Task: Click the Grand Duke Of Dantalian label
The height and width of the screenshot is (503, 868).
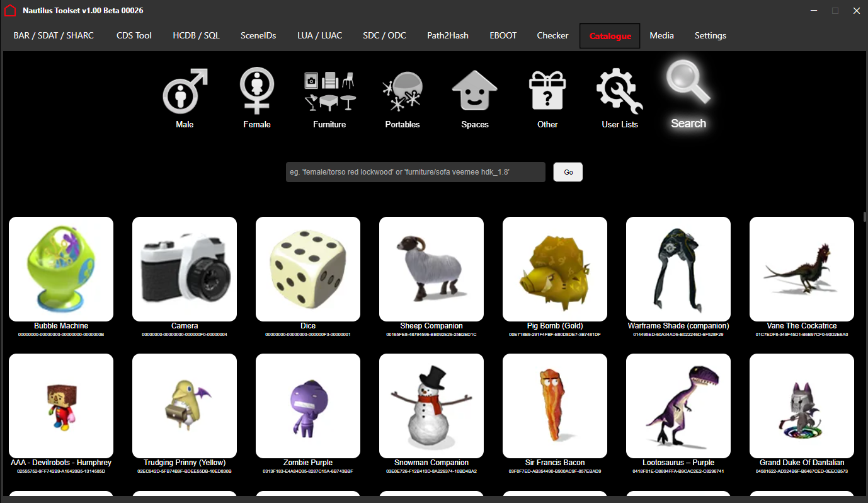Action: (802, 463)
